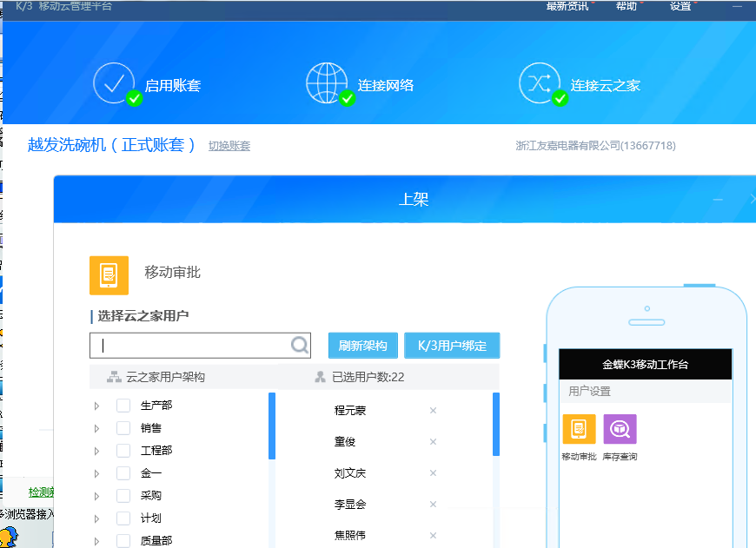
Task: Click the 生产部 department label
Action: tap(156, 406)
